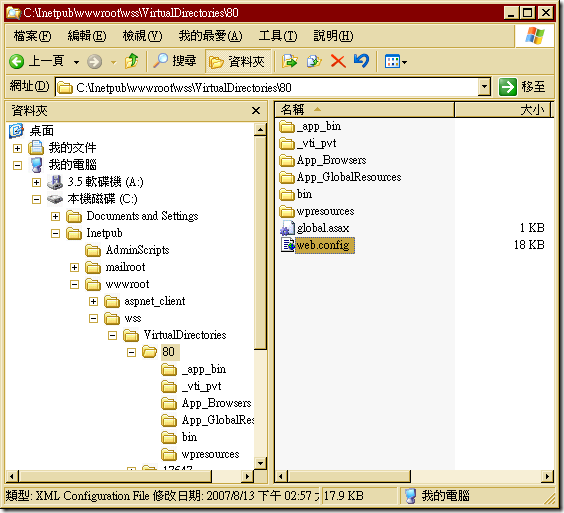This screenshot has width=564, height=513.
Task: Click the blue Undo arrow icon
Action: (361, 61)
